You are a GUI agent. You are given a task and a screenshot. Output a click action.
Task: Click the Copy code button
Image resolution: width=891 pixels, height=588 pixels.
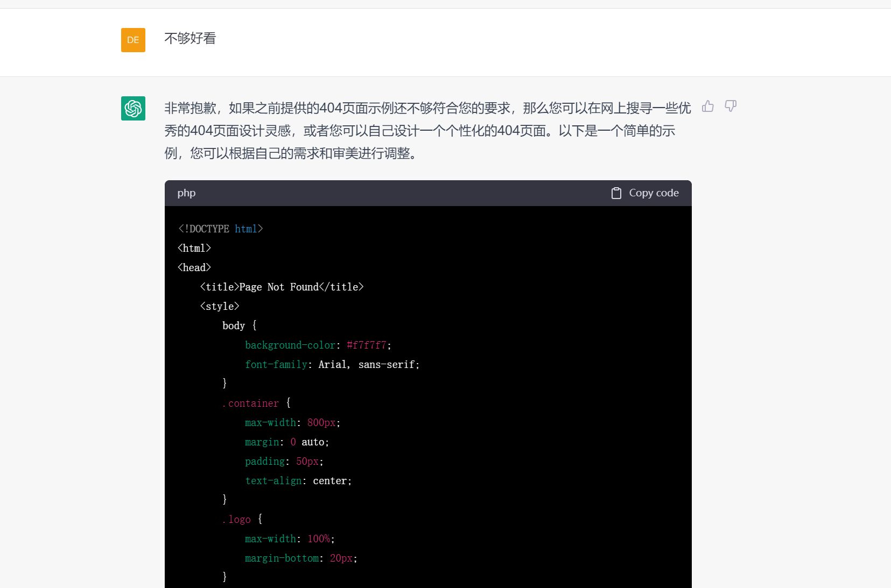[x=645, y=193]
